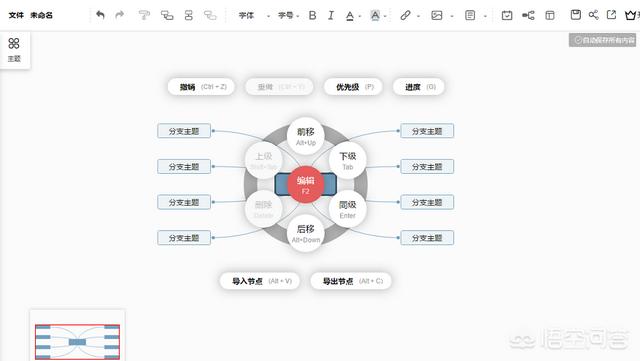Choose 同级 Enter in radial menu

tap(347, 209)
